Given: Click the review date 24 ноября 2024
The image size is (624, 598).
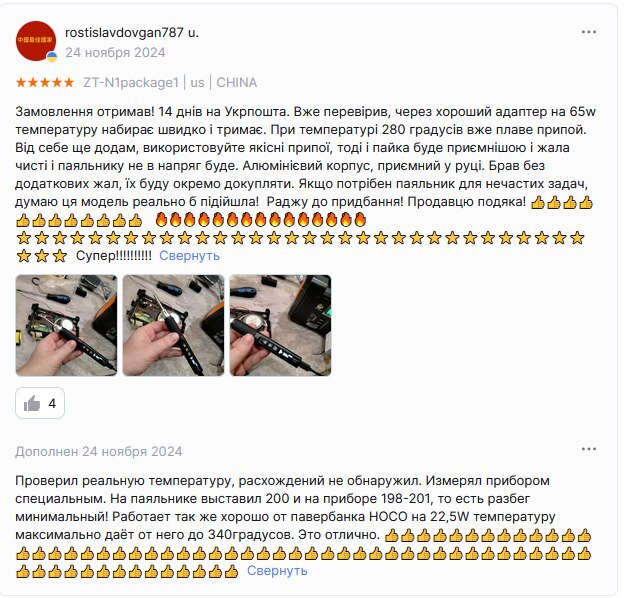Looking at the screenshot, I should (115, 53).
